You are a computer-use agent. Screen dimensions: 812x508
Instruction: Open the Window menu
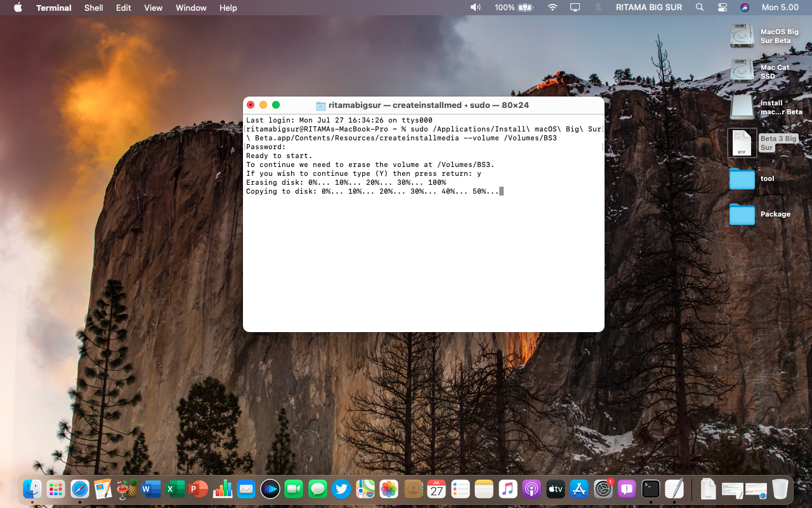click(x=191, y=8)
